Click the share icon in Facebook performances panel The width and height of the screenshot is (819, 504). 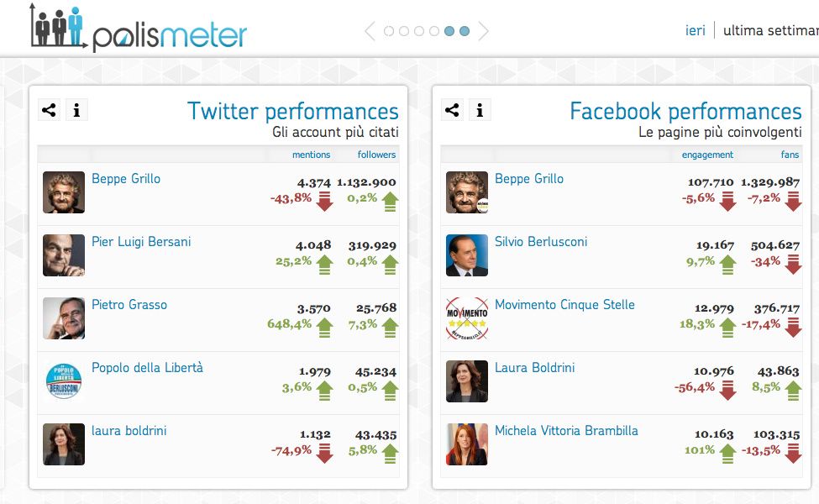point(452,110)
